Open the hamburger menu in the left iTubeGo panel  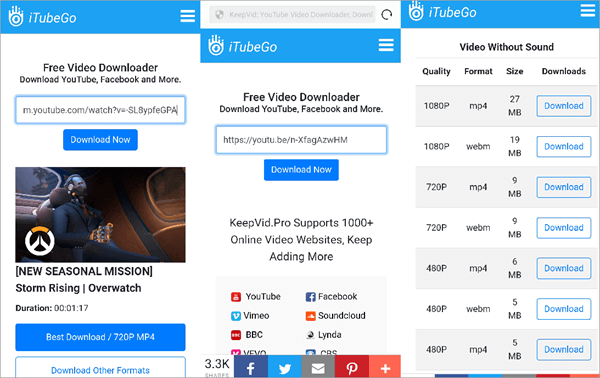pos(188,16)
